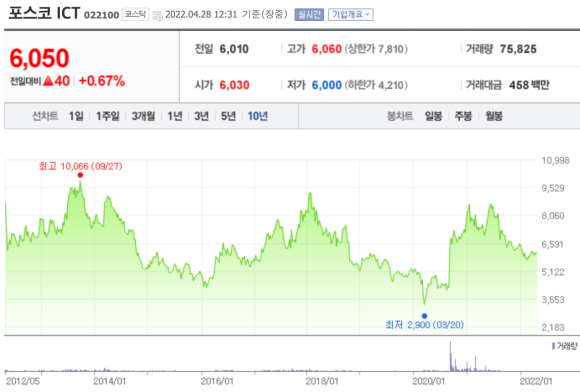Click the stock code 022100

[101, 15]
